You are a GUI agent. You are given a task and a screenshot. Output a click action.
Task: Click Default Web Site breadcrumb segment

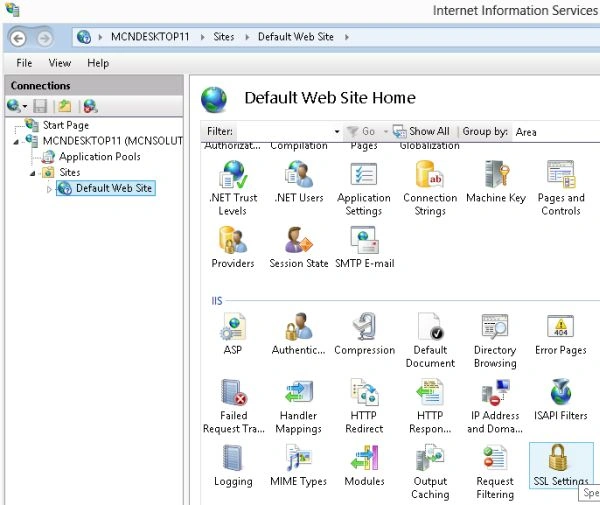click(x=296, y=37)
